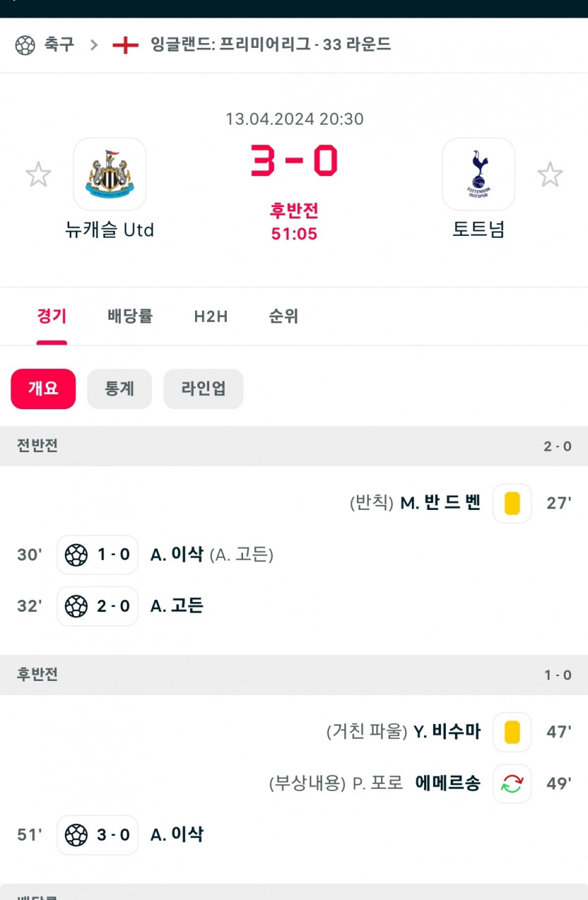The image size is (588, 900).
Task: Tap the yellow card icon for Y. 비수마
Action: pos(512,732)
